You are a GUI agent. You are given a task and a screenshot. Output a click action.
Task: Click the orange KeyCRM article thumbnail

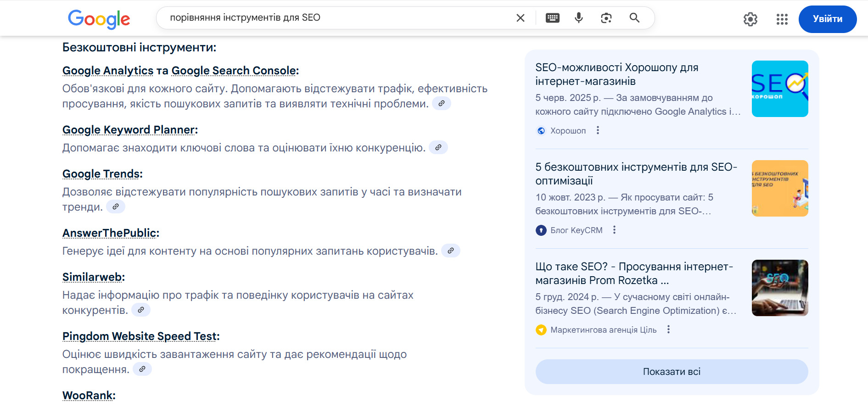pos(780,188)
